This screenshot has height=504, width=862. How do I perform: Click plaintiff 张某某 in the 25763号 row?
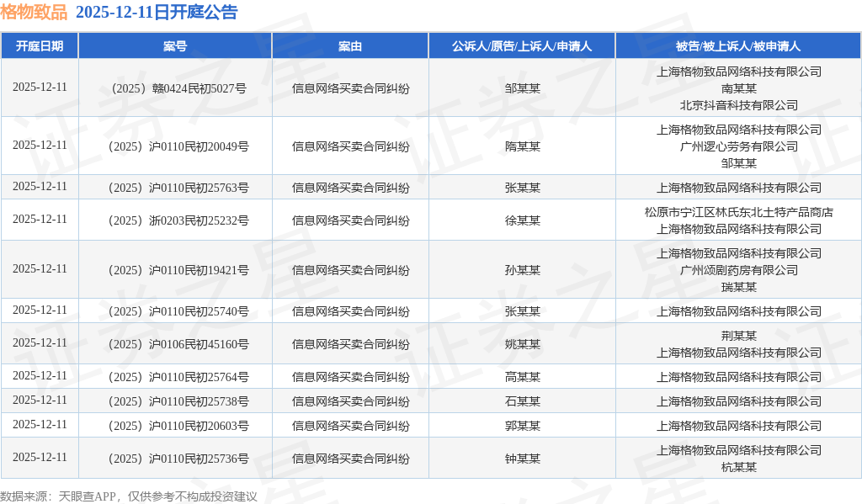(x=522, y=188)
